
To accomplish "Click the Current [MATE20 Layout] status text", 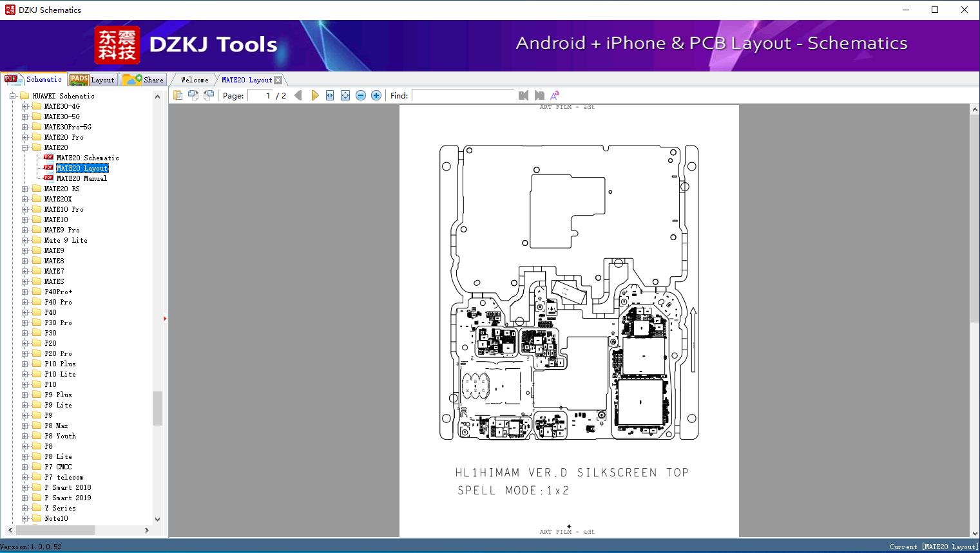I will tap(934, 547).
